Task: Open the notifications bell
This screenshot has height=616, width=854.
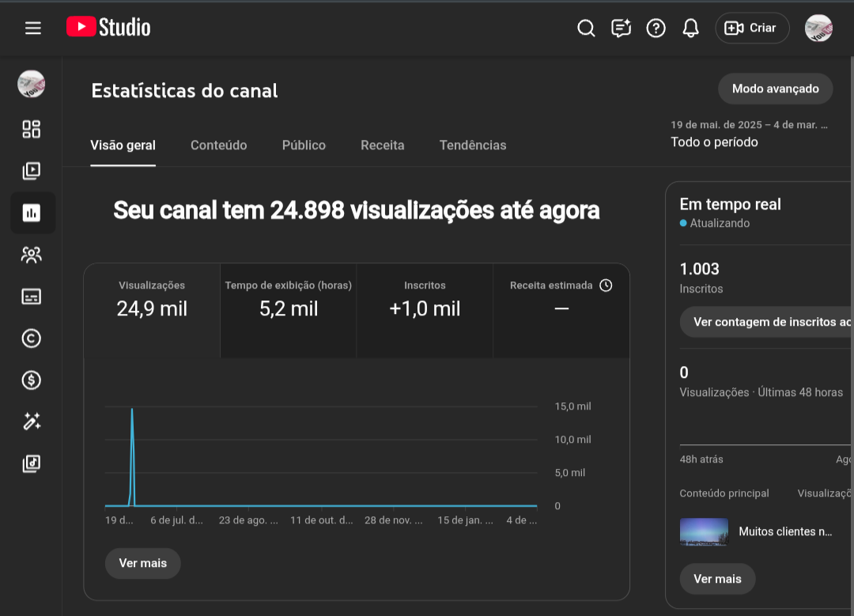Action: point(690,28)
